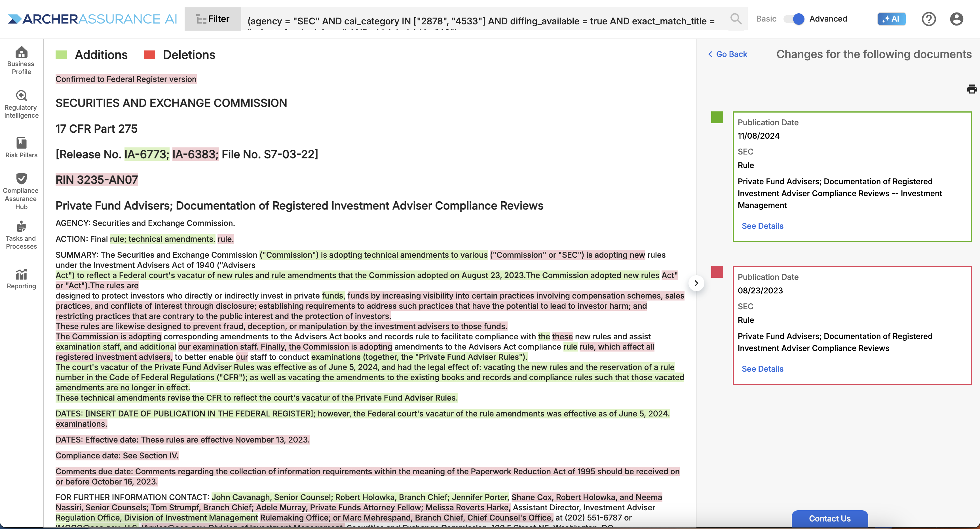Click 'SECURITIES AND EXCHANGE COMMISSION' heading
The image size is (980, 529).
171,103
